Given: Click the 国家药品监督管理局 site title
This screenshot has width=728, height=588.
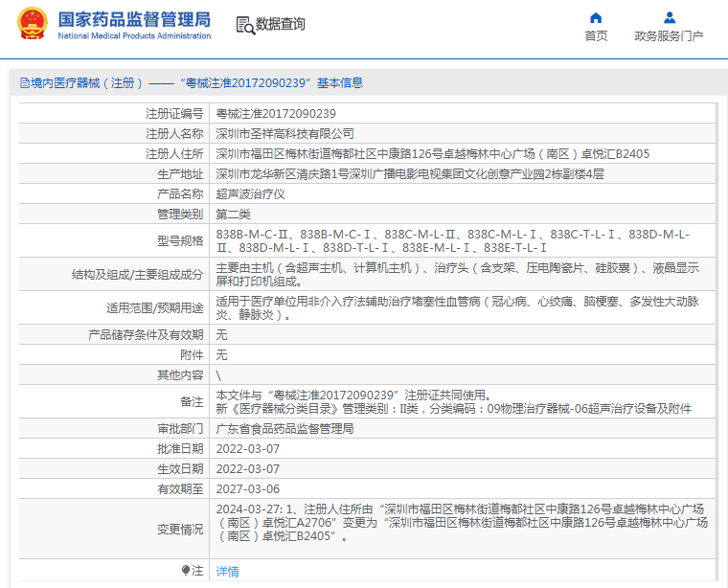Looking at the screenshot, I should pyautogui.click(x=134, y=19).
